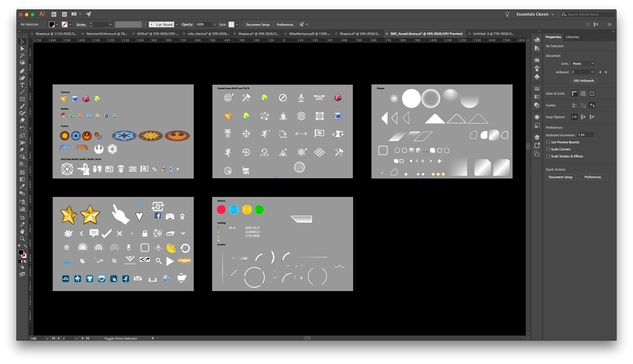633x364 pixels.
Task: Select the Column Graph tool
Action: 22,209
